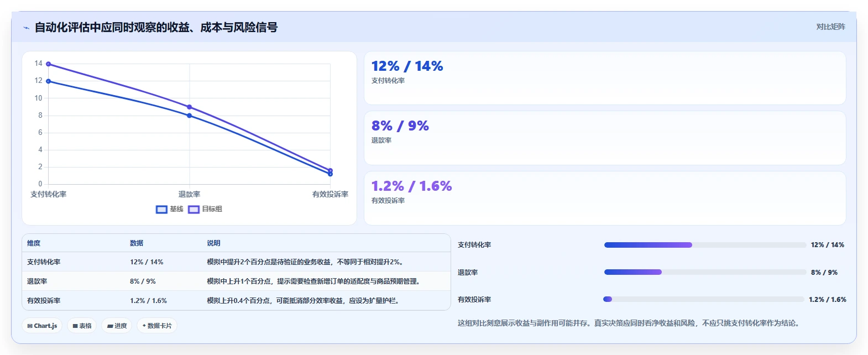The height and width of the screenshot is (355, 868).
Task: Click the 进度 tag
Action: tap(117, 326)
